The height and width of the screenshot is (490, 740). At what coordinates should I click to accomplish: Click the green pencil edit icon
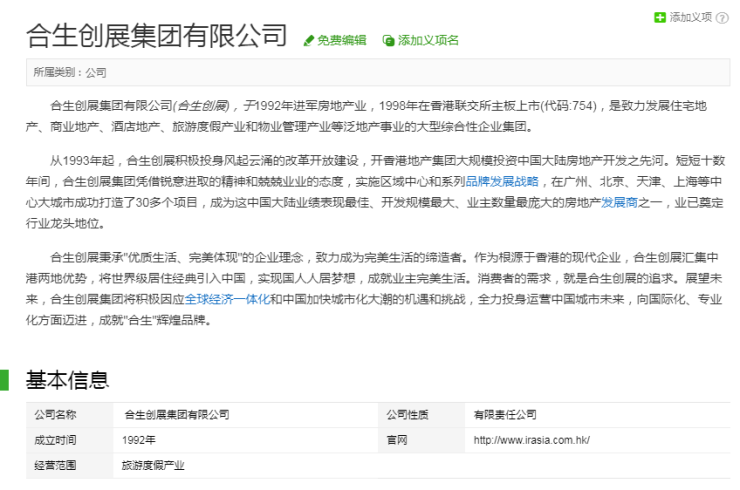coord(308,41)
